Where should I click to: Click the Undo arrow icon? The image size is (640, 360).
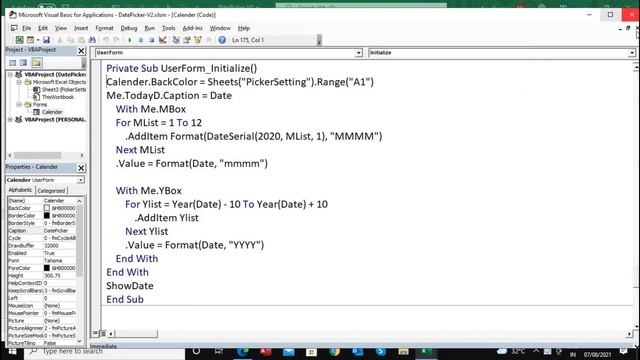[106, 40]
